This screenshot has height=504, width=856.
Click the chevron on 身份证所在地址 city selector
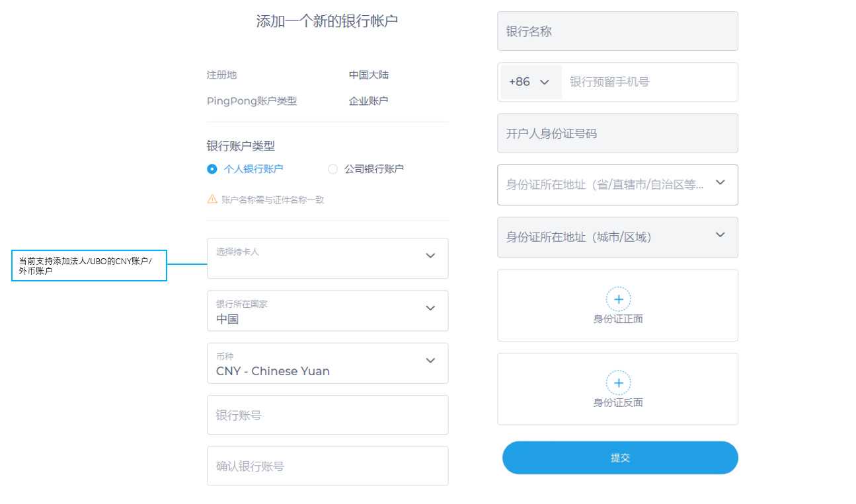(x=720, y=234)
